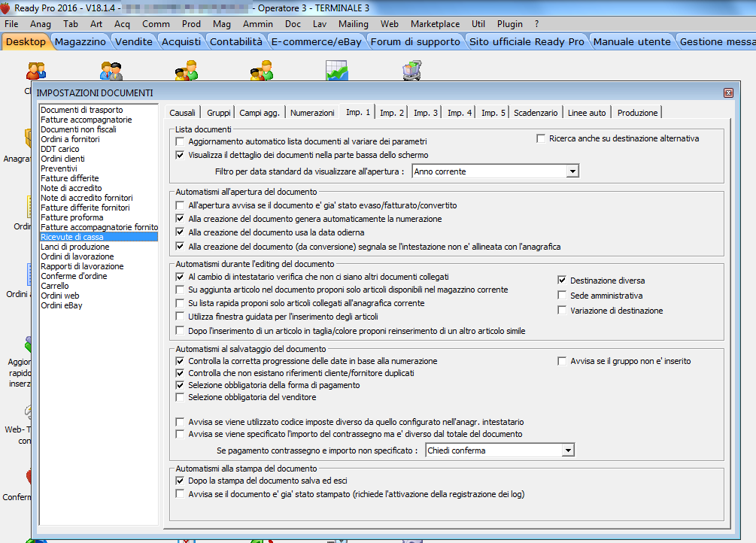Enable warning for different codice imposte
This screenshot has width=756, height=543.
coord(180,422)
